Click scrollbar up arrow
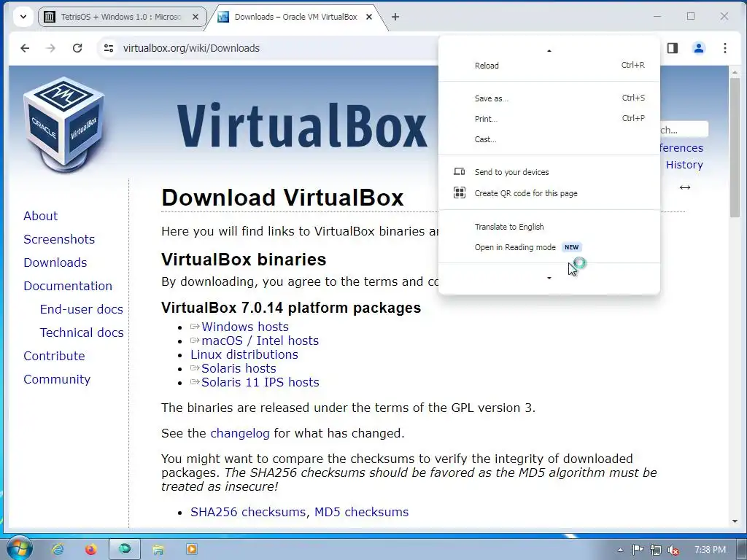 point(735,72)
